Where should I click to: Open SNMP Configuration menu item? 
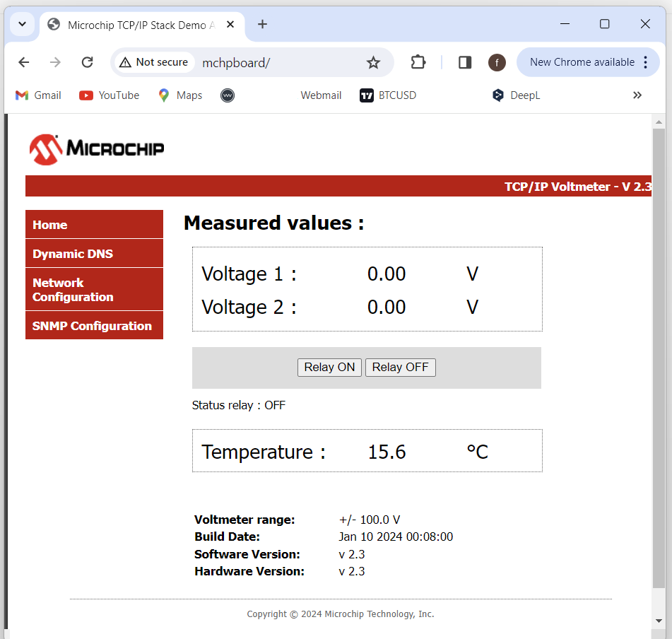click(x=94, y=326)
